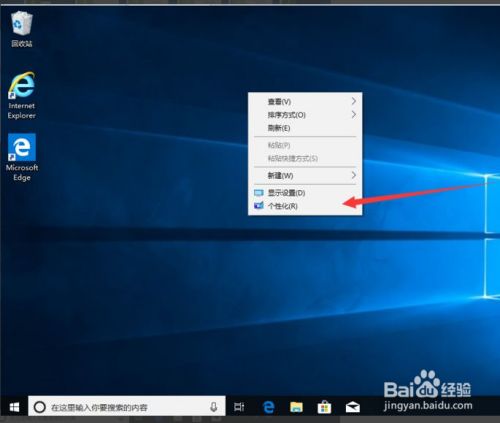500x423 pixels.
Task: Select the Microsoft Edge desktop shortcut
Action: point(22,157)
